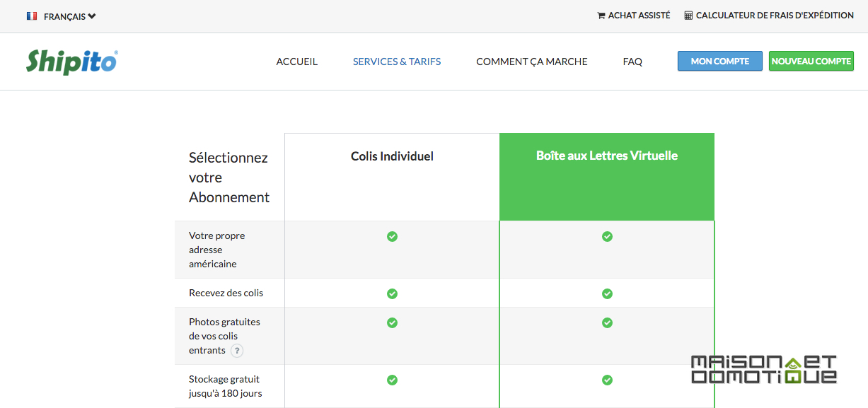Click the Shipito logo
Viewport: 868px width, 408px height.
(72, 62)
